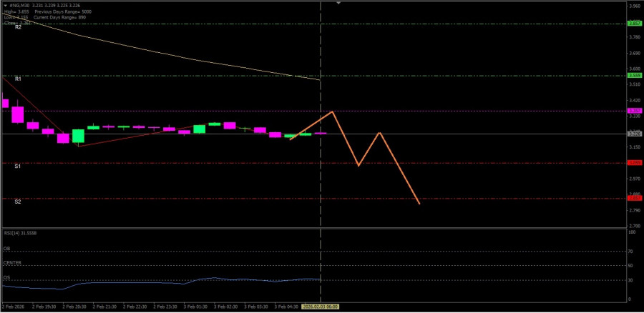Click the 2 Feb 23:30 time label
The image size is (644, 313).
[165, 307]
